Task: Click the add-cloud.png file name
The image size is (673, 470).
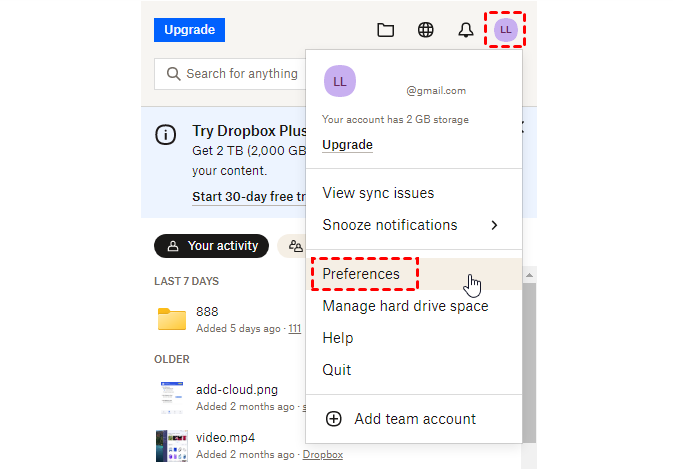Action: point(237,390)
